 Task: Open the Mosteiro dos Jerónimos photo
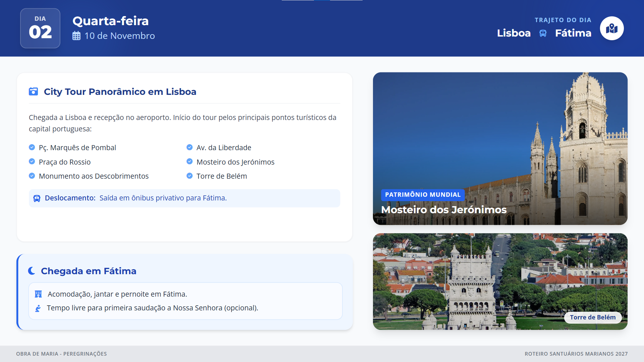pos(500,134)
